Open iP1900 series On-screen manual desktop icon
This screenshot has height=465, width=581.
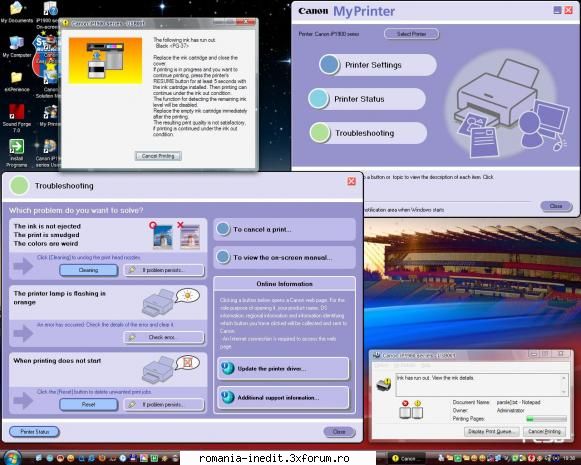pyautogui.click(x=50, y=14)
